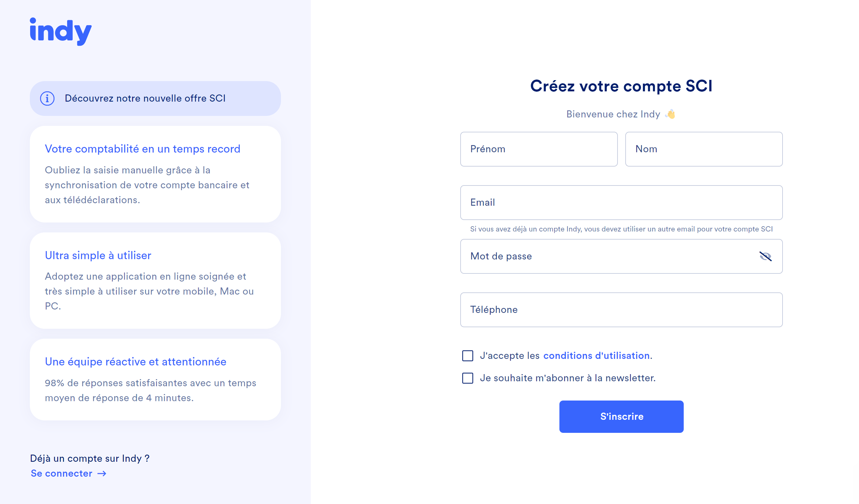
Task: Click the Découvrez notre nouvelle offre SCI banner
Action: [x=155, y=99]
